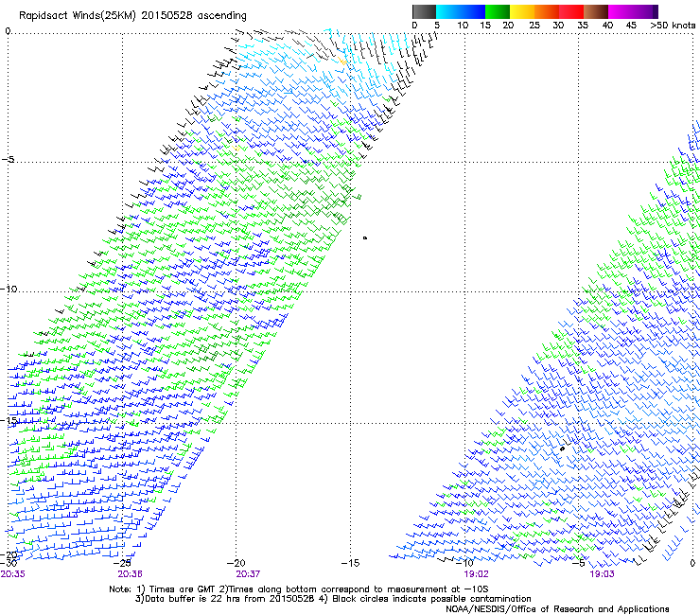Click the purple time label "20:36"
This screenshot has width=700, height=615.
click(130, 574)
